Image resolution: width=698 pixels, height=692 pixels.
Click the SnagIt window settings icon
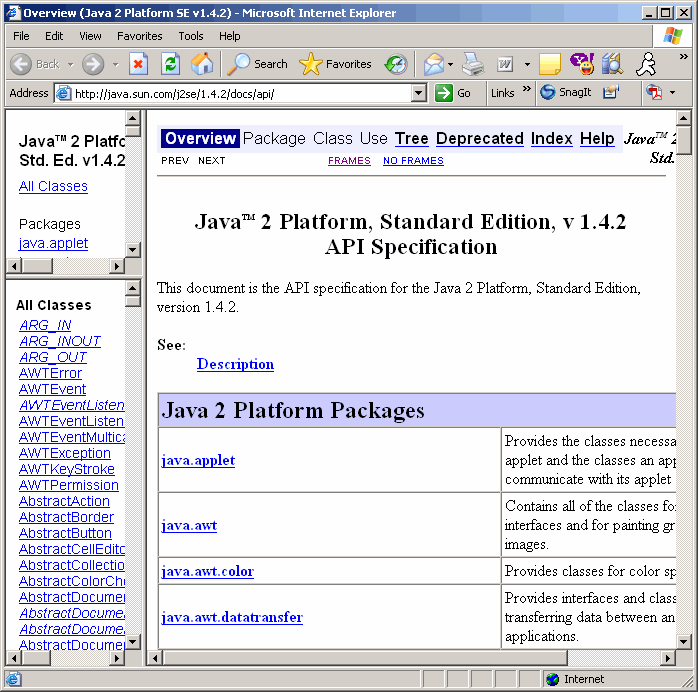(x=611, y=93)
